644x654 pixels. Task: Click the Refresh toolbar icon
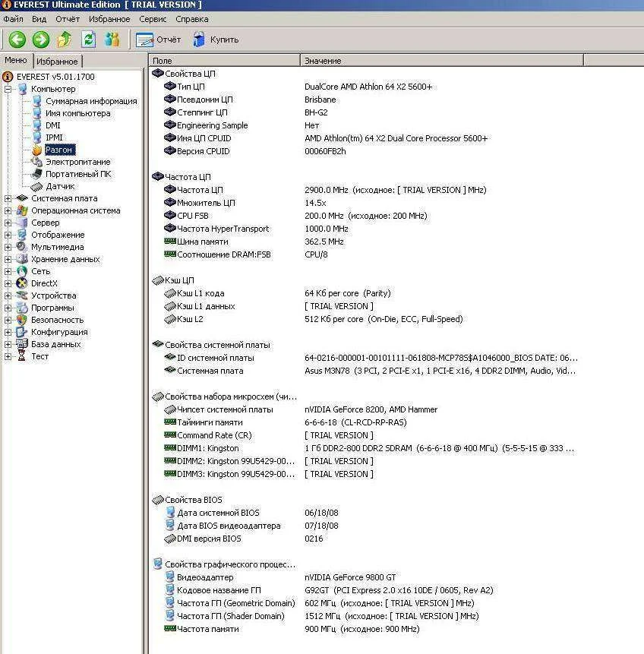click(x=89, y=39)
